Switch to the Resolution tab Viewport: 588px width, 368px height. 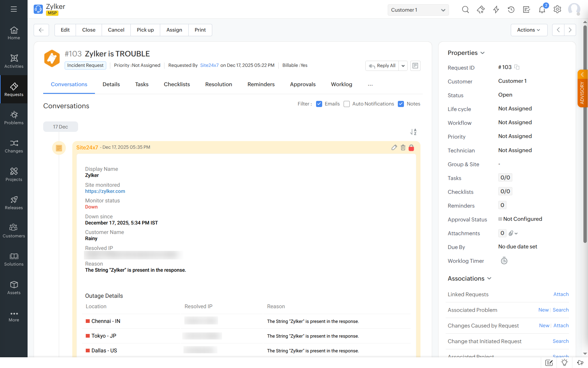coord(218,84)
